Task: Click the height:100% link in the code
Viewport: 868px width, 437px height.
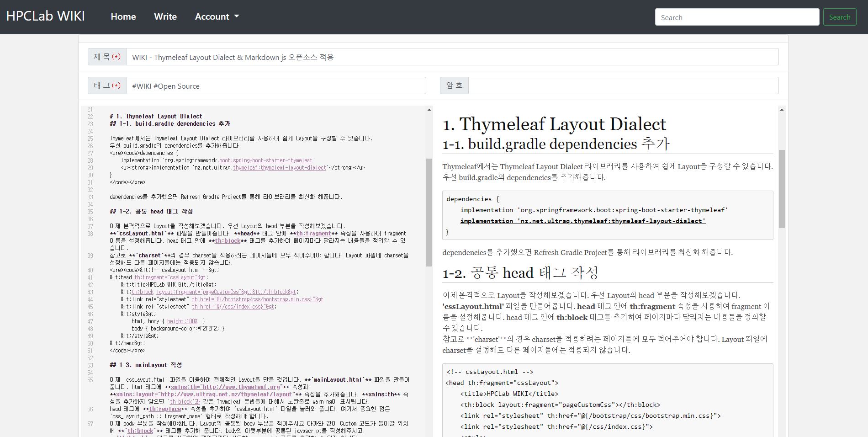Action: pos(183,321)
